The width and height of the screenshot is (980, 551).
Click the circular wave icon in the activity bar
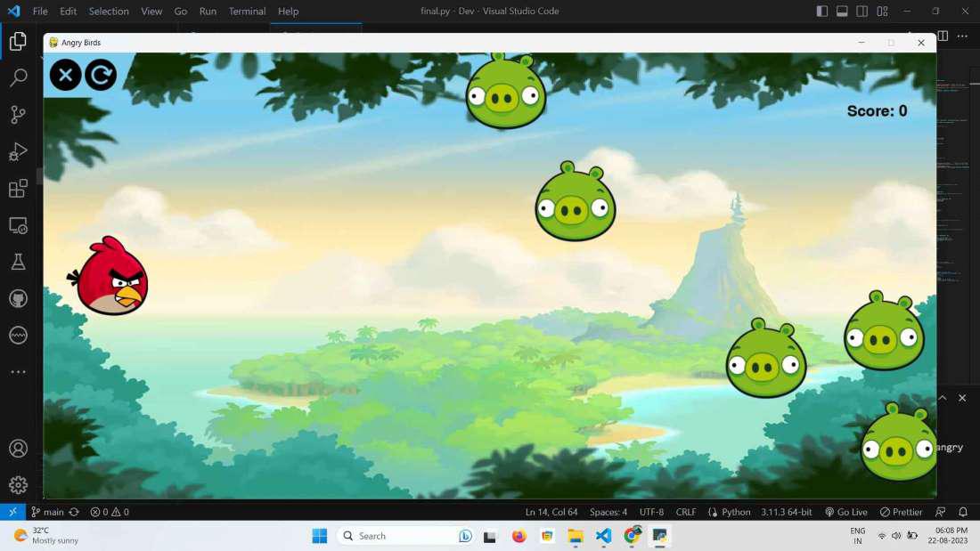coord(18,336)
